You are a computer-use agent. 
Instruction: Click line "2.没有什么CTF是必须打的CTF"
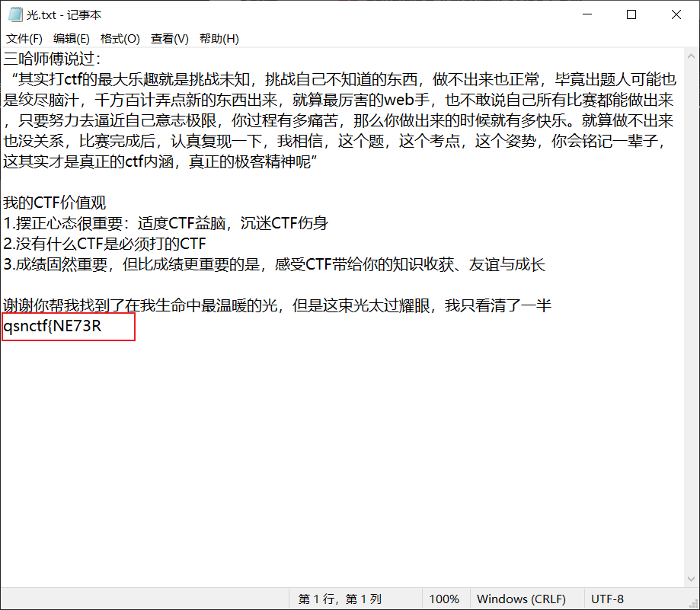click(104, 244)
